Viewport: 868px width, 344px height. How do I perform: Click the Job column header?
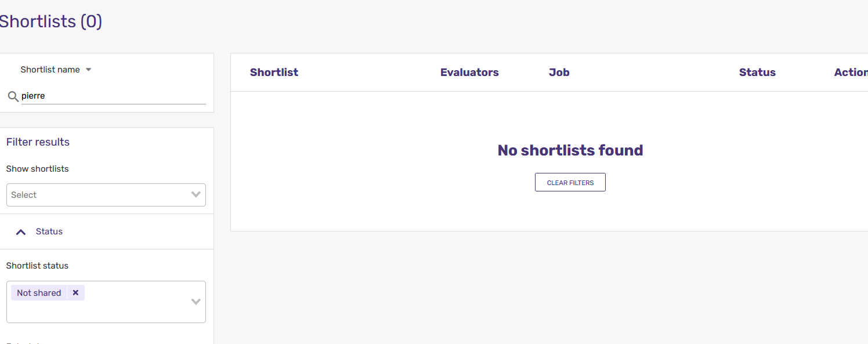559,73
